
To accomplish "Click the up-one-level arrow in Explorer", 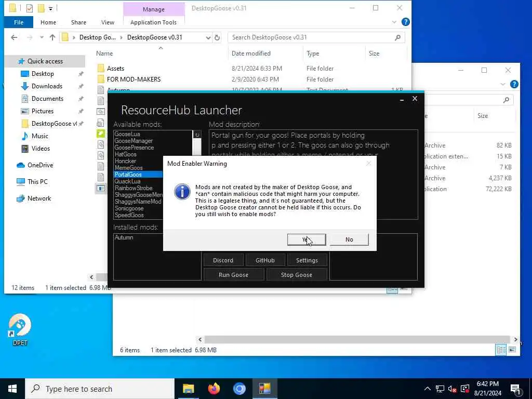I will click(x=52, y=37).
